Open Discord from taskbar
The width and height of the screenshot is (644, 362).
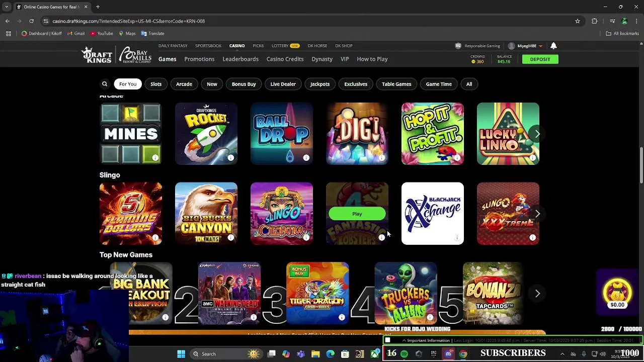(x=448, y=354)
